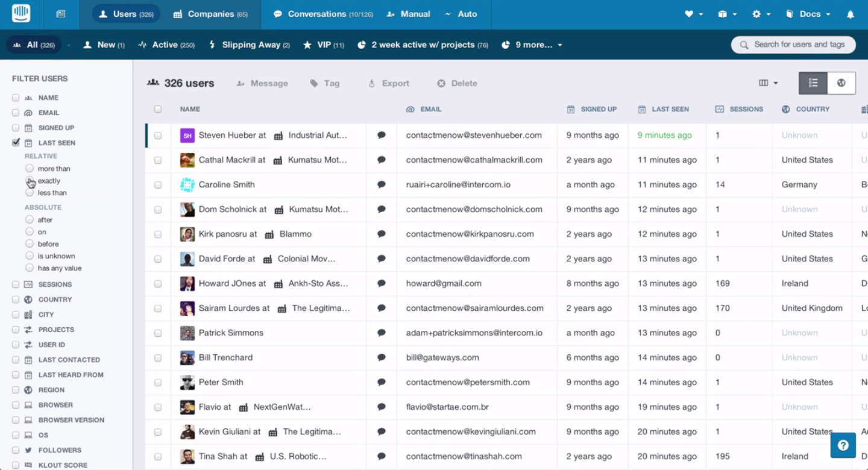Switch to the Companies tab
Image resolution: width=868 pixels, height=470 pixels.
click(210, 14)
